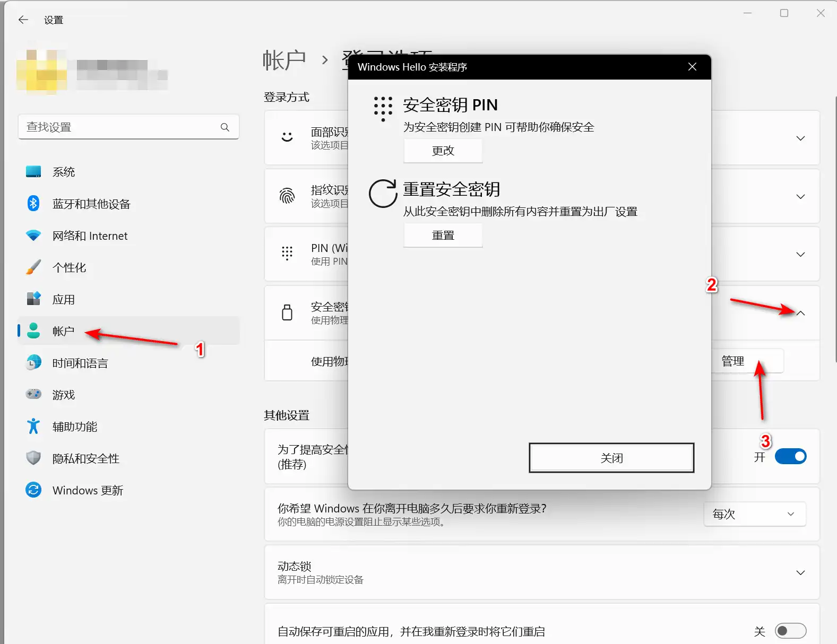Click 帐户 in the breadcrumb
837x644 pixels.
coord(284,60)
